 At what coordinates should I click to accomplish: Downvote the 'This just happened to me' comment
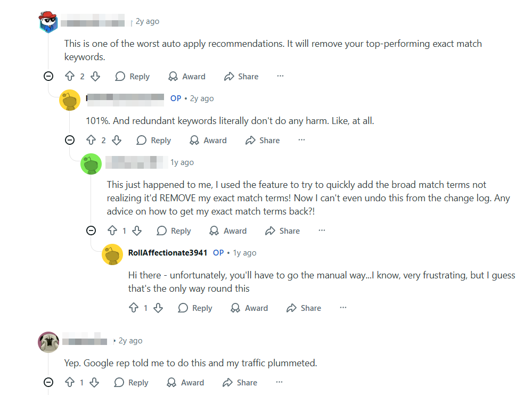(x=137, y=231)
